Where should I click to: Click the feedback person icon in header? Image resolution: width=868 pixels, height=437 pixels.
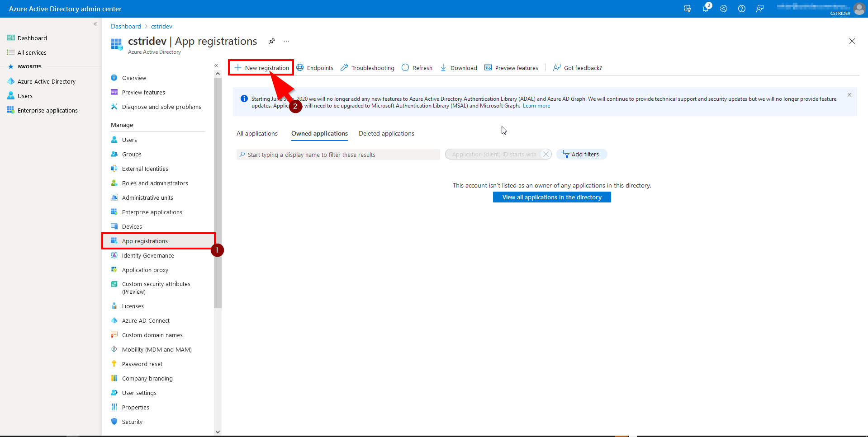[x=760, y=9]
